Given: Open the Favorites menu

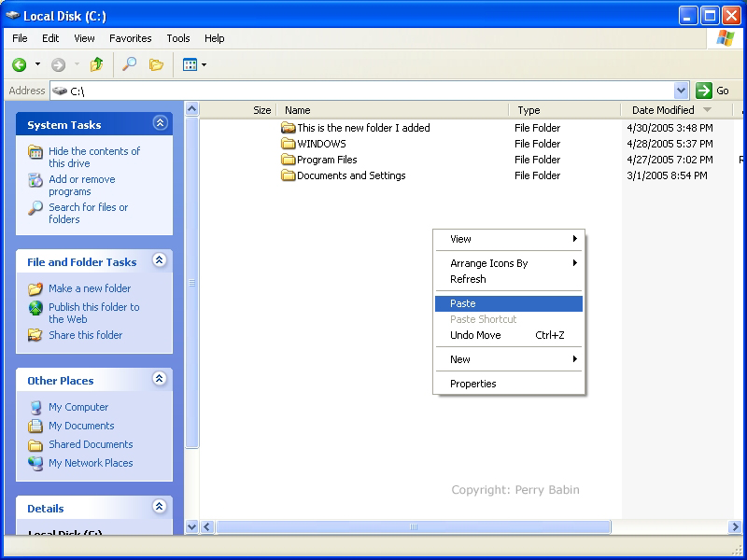Looking at the screenshot, I should [131, 38].
